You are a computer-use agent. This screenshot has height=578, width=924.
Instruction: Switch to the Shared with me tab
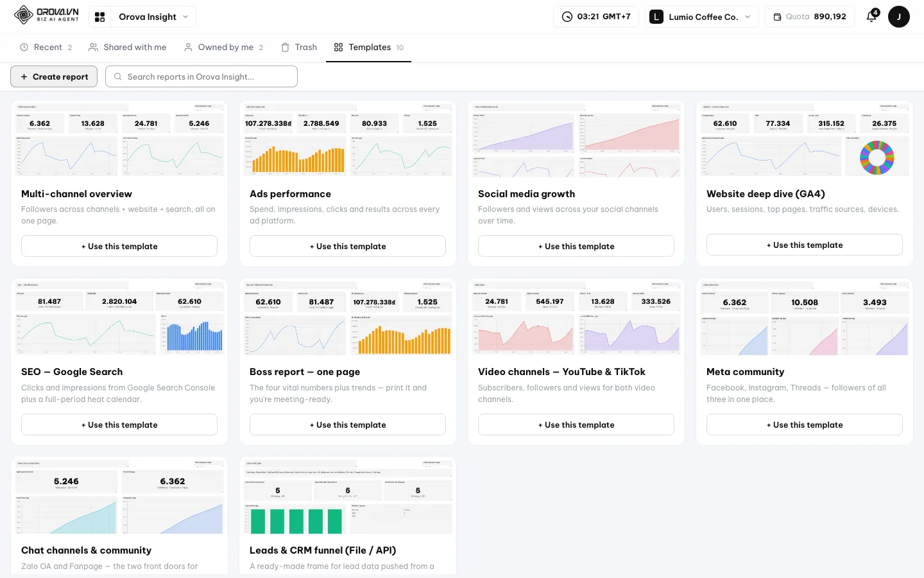tap(127, 48)
